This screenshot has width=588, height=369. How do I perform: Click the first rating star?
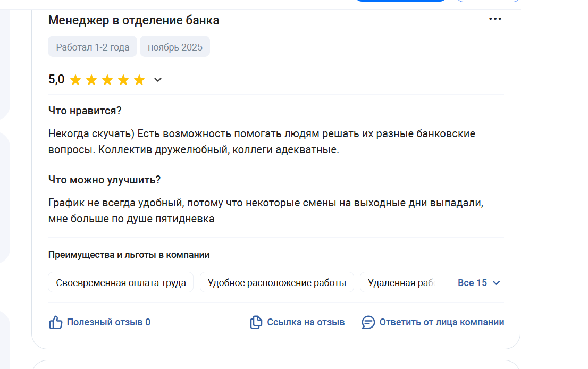(x=75, y=80)
